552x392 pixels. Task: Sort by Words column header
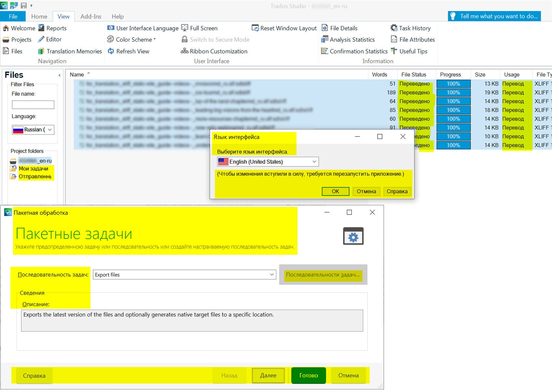click(382, 74)
